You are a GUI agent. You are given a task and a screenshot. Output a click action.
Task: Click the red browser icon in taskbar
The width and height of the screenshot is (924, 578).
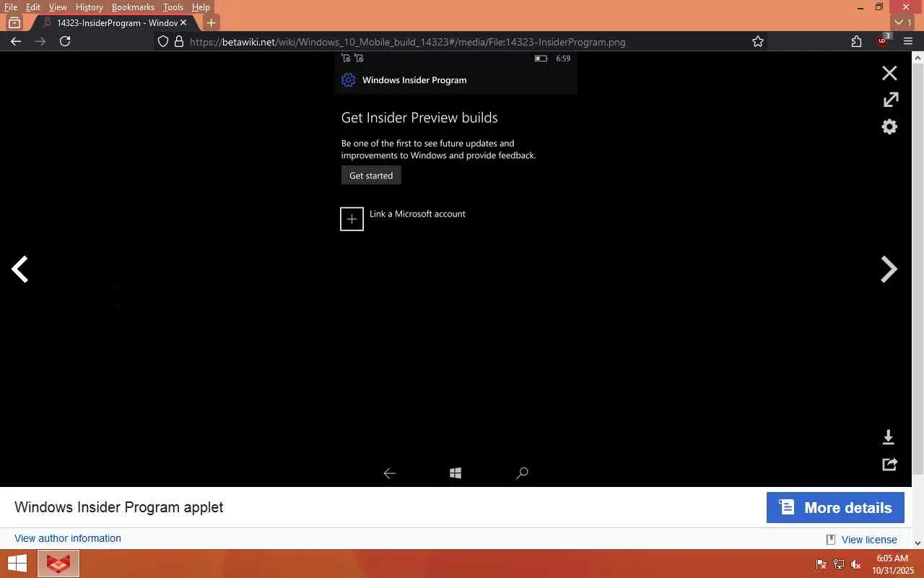pyautogui.click(x=58, y=564)
